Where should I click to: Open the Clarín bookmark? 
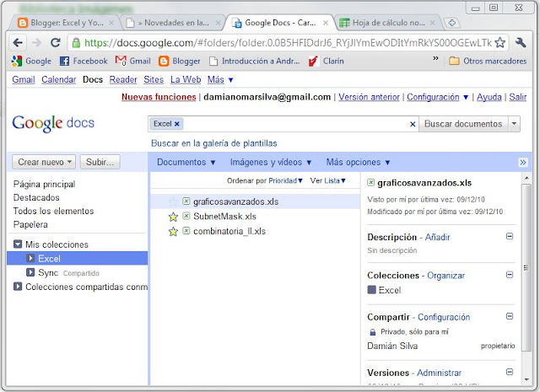tap(327, 62)
